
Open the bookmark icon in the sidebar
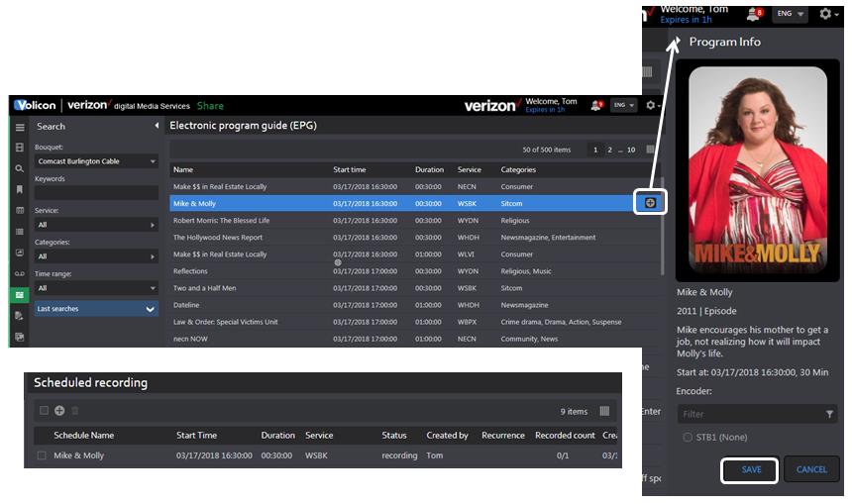[20, 189]
